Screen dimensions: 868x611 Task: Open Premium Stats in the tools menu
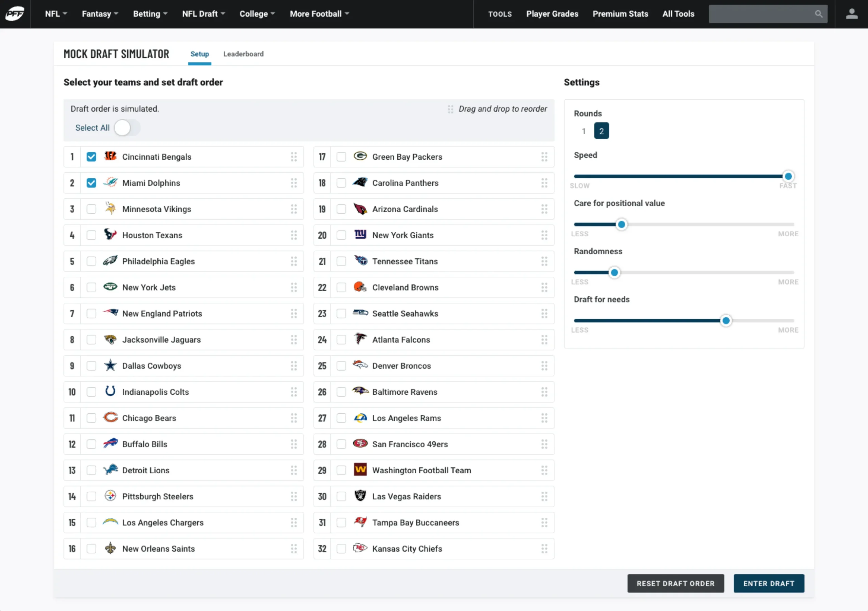point(620,14)
